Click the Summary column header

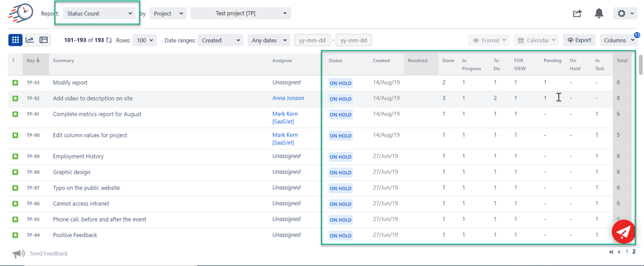63,61
